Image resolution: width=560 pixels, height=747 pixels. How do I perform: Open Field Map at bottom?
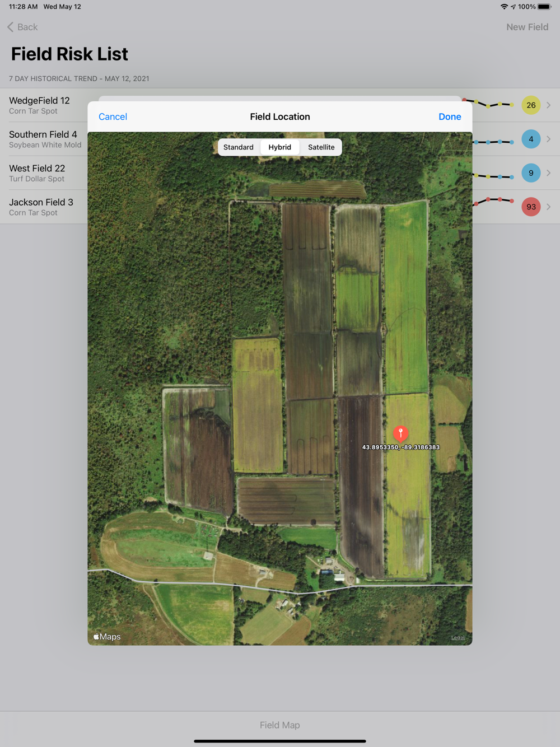click(x=280, y=725)
